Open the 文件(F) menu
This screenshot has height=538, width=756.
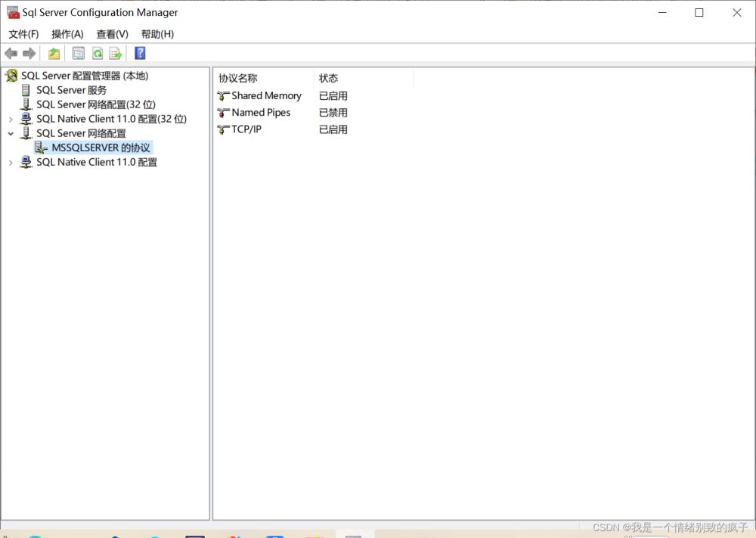point(23,34)
